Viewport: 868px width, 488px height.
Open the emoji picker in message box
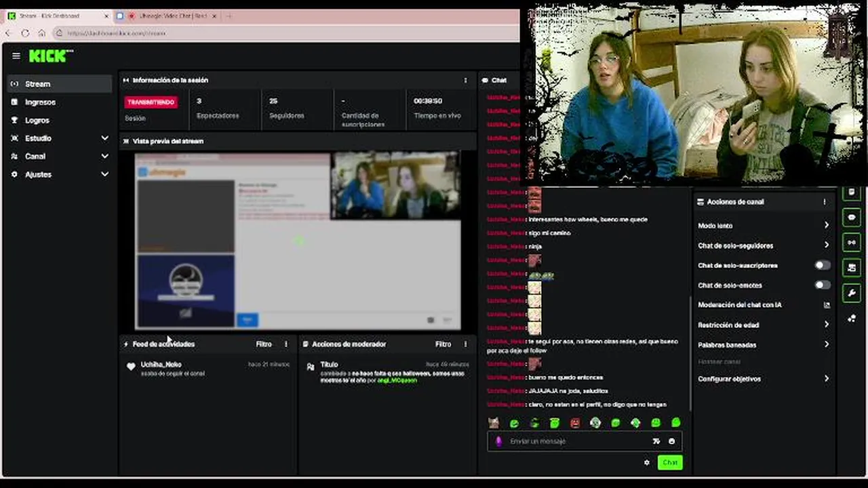coord(672,441)
